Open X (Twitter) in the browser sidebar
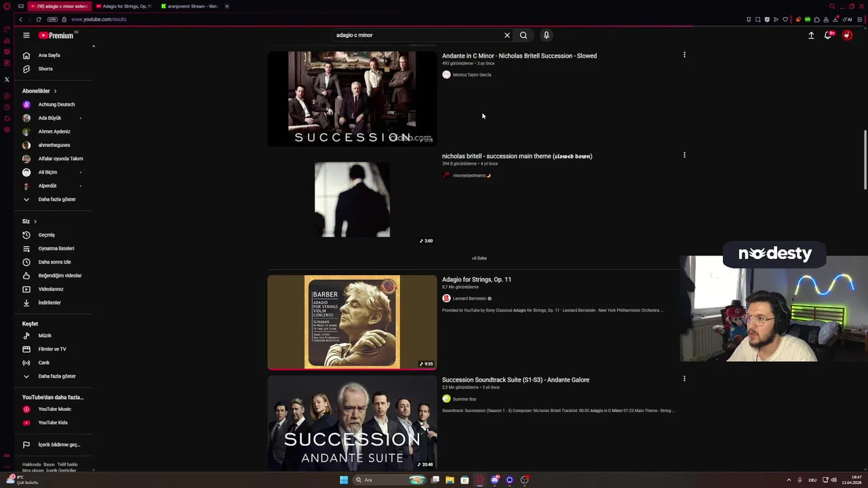The image size is (868, 488). [x=7, y=79]
